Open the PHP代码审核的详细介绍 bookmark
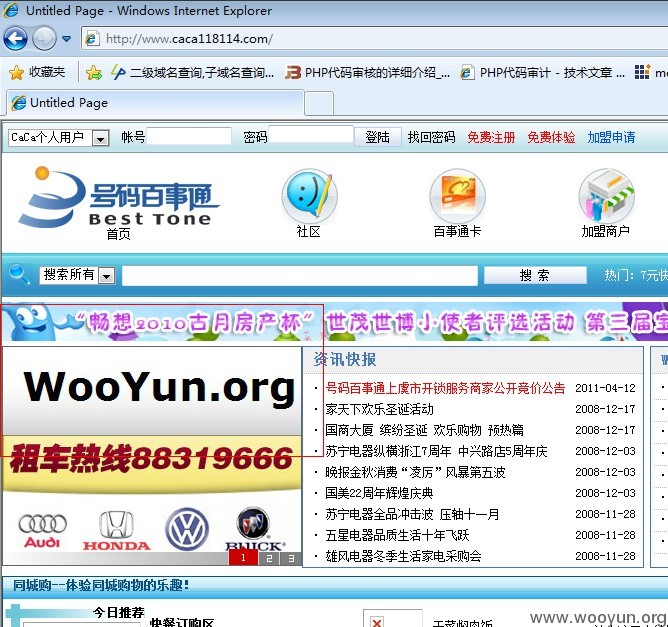Viewport: 668px width, 627px height. (367, 73)
